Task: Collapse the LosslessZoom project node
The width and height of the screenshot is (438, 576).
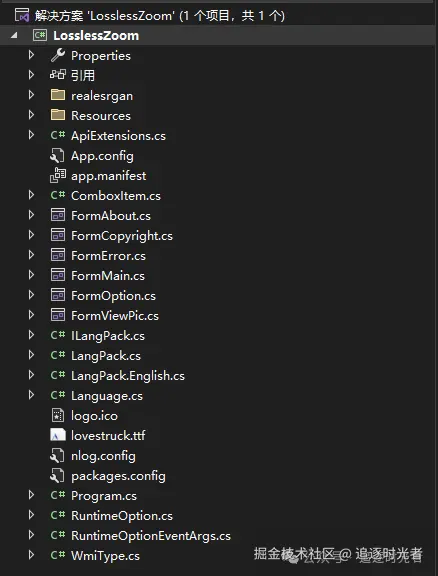Action: pyautogui.click(x=14, y=36)
